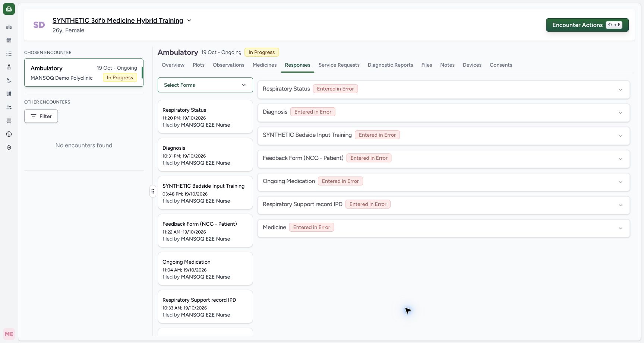Click the Filter encounters button
Image resolution: width=644 pixels, height=343 pixels.
[41, 116]
